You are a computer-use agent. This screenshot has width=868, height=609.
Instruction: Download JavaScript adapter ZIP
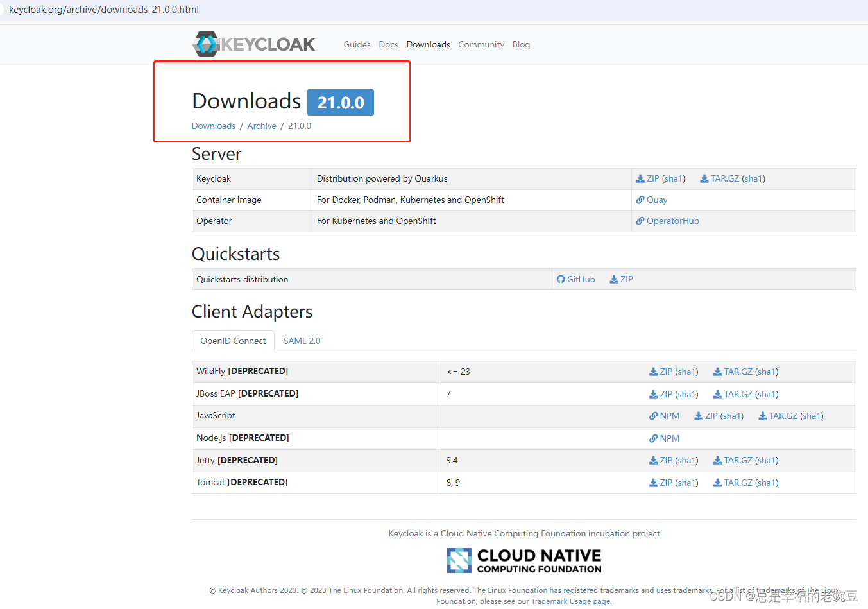click(706, 416)
